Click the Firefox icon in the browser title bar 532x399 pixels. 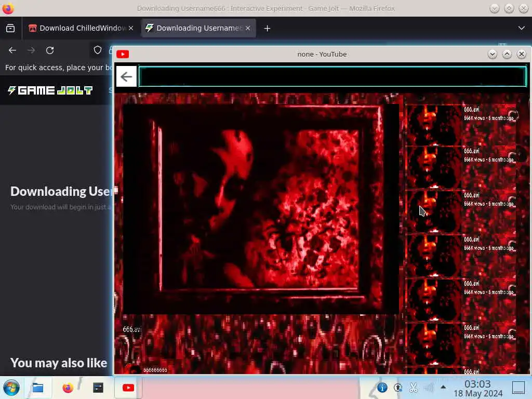tap(8, 8)
